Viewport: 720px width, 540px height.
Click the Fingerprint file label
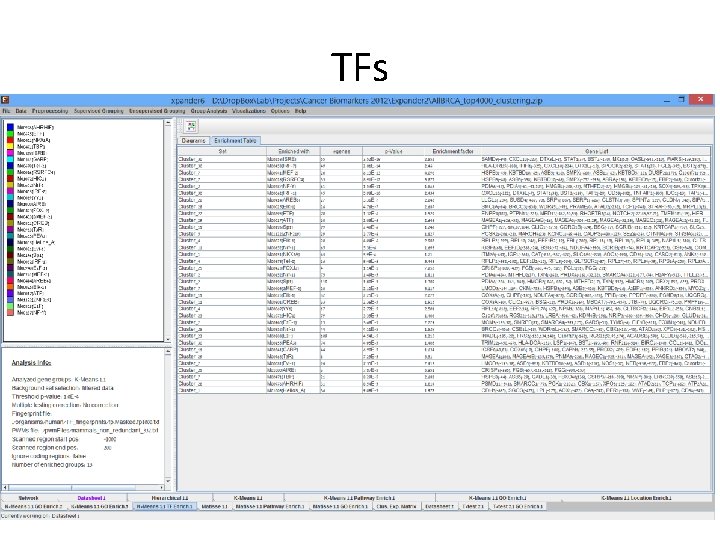(x=31, y=414)
